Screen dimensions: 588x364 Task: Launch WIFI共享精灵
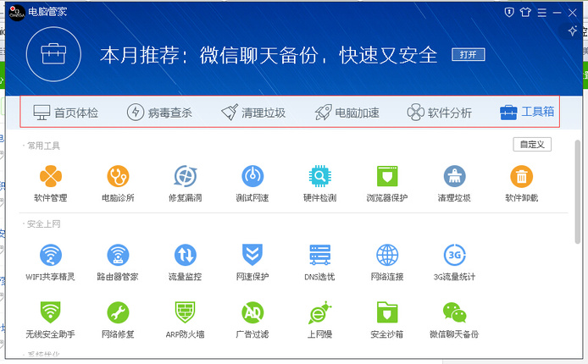[51, 262]
